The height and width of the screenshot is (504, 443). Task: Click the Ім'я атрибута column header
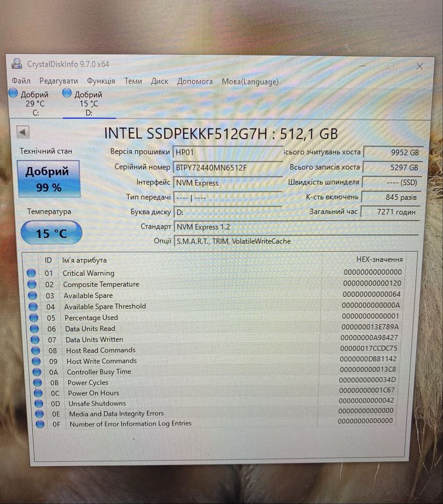click(84, 260)
